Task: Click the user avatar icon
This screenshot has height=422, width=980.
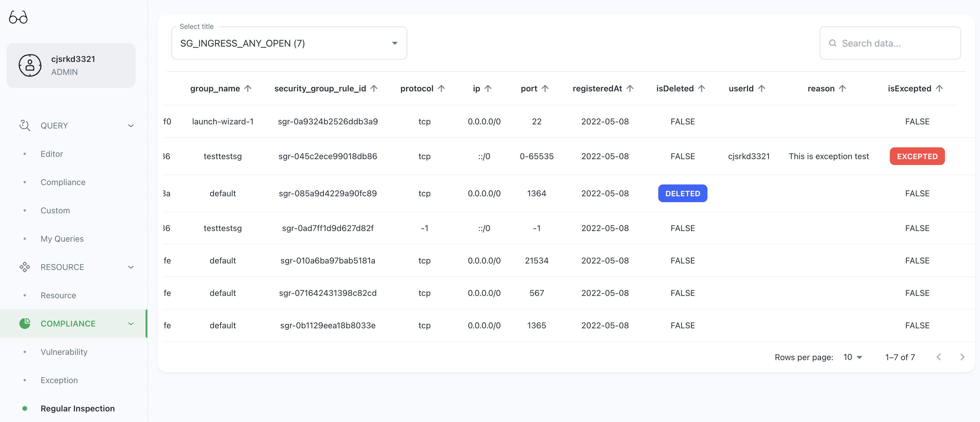Action: pyautogui.click(x=30, y=65)
